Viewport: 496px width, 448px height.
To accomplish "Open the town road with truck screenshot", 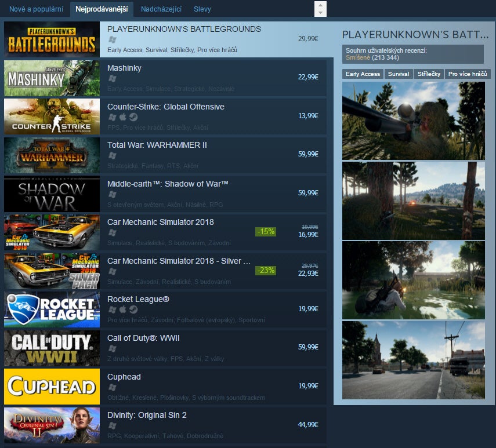I will [414, 360].
